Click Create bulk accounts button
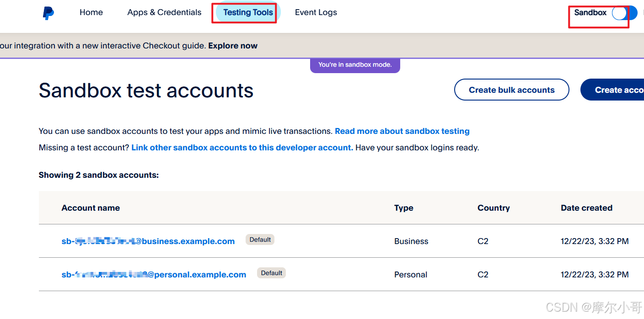 [x=512, y=90]
